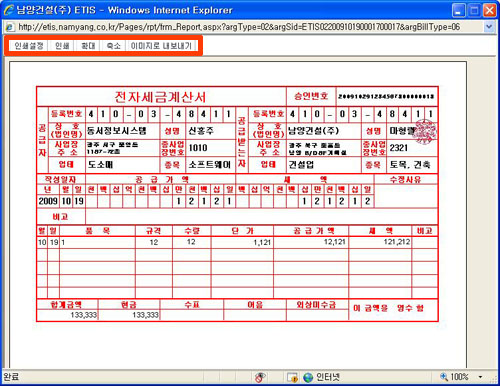Click the 인쇄 print button
The width and height of the screenshot is (500, 386).
coord(62,46)
